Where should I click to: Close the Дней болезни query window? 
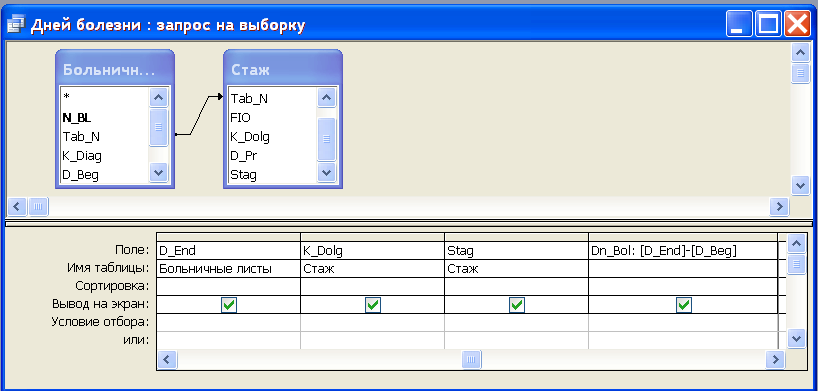coord(797,25)
